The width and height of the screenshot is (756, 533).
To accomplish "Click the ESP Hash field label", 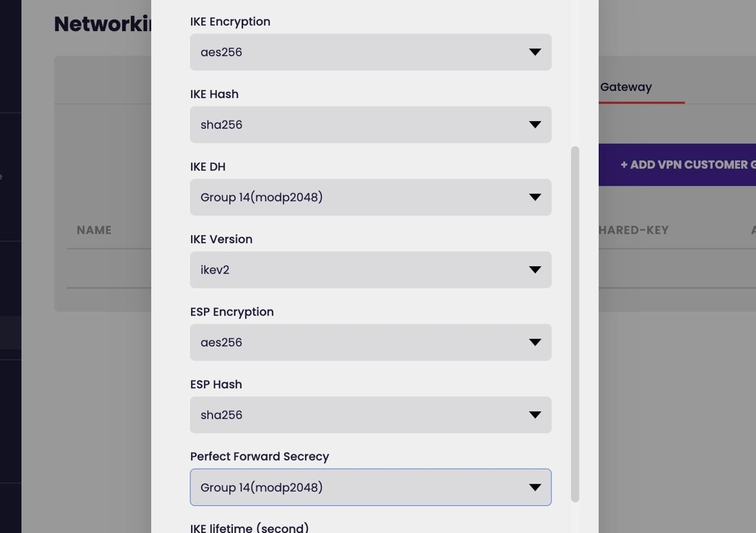I will (216, 384).
